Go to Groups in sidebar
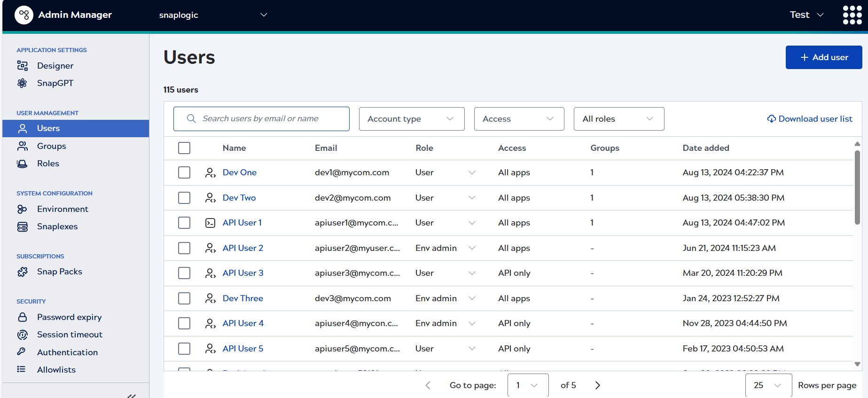The width and height of the screenshot is (868, 398). 51,146
